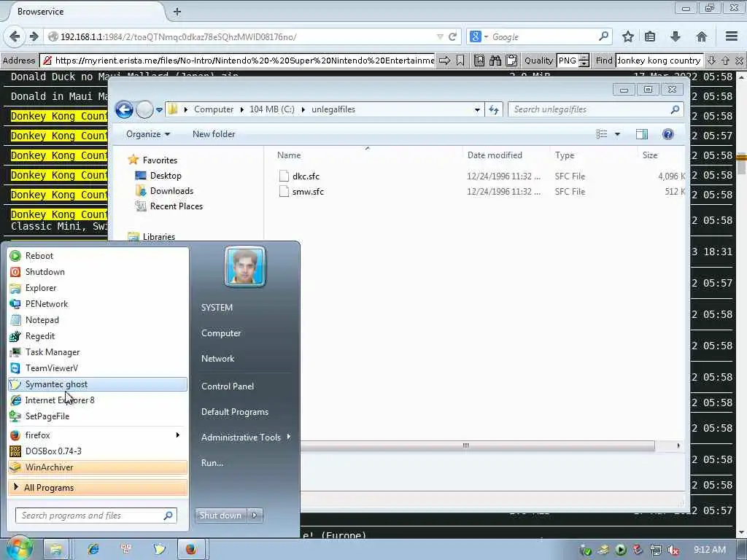Open Computer in Start menu right pane
The image size is (747, 560).
click(221, 333)
